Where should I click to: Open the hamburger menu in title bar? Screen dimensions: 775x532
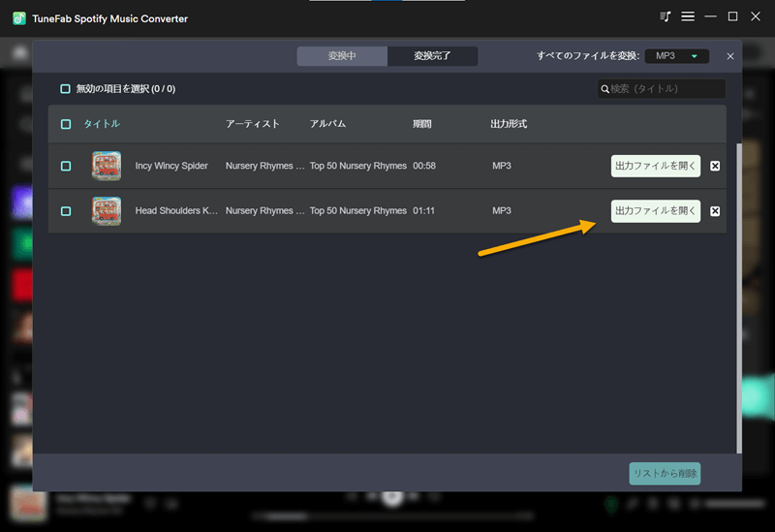tap(688, 16)
